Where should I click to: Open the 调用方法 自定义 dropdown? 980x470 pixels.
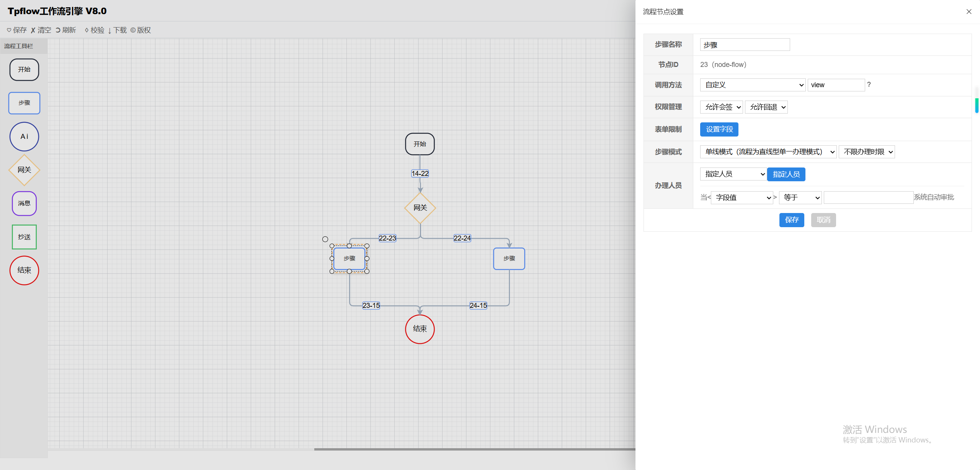pos(753,85)
